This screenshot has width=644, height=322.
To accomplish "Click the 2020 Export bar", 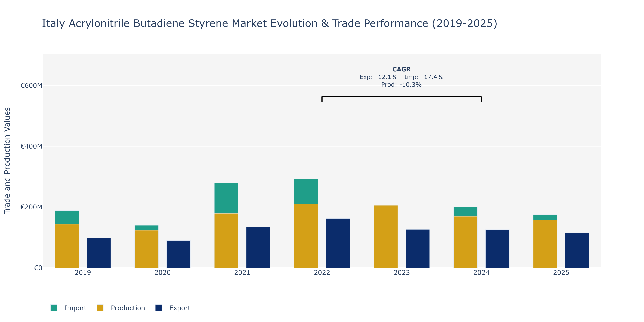I will [x=178, y=254].
